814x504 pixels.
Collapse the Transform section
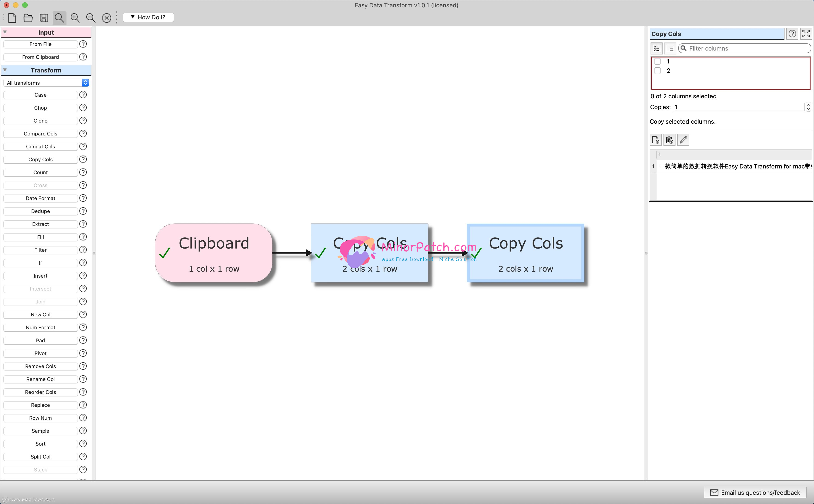point(5,70)
